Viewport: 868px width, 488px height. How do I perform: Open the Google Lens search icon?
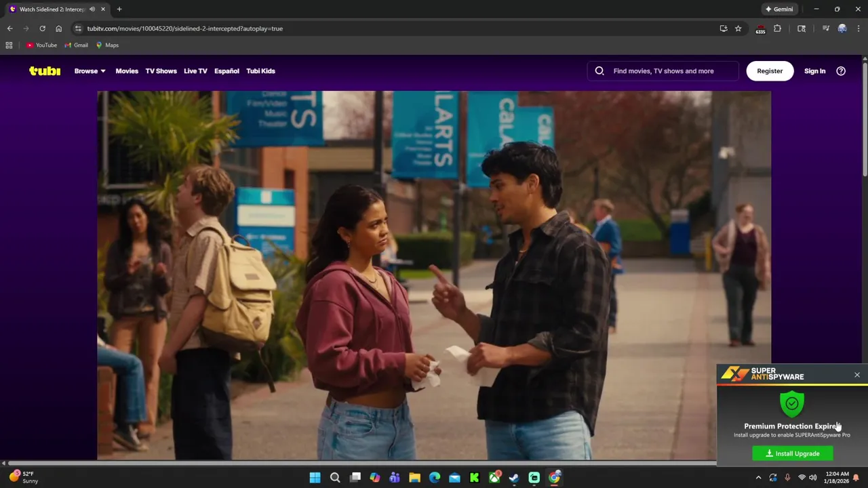click(802, 28)
